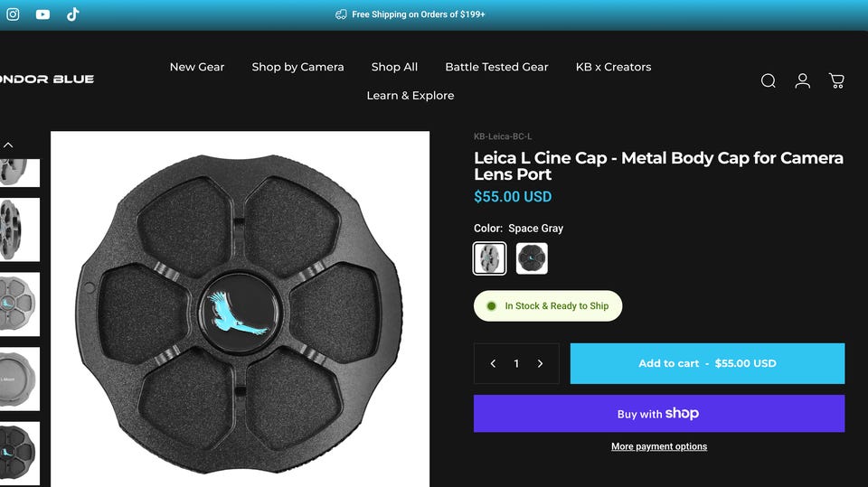Screen dimensions: 868x487
Task: Open the YouTube channel icon
Action: point(42,14)
